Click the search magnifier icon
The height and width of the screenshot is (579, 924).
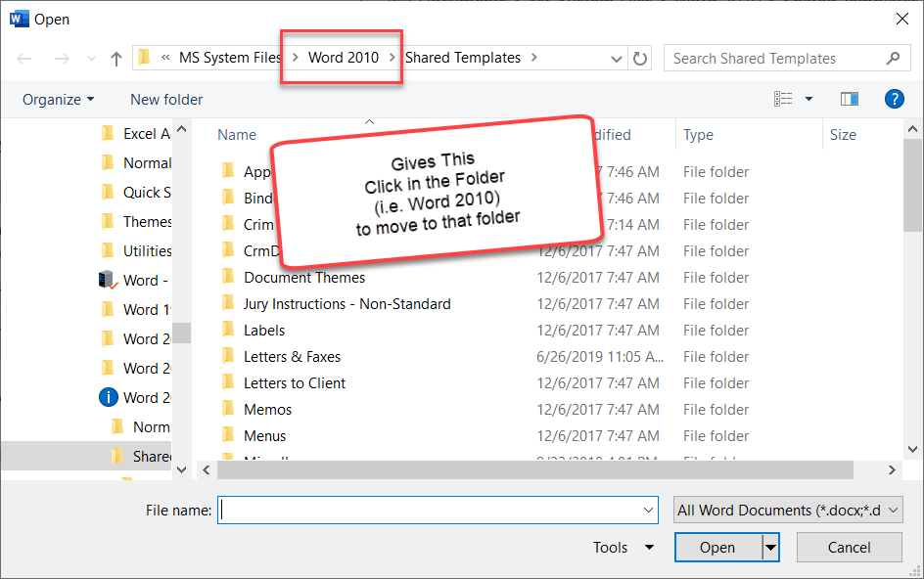893,59
